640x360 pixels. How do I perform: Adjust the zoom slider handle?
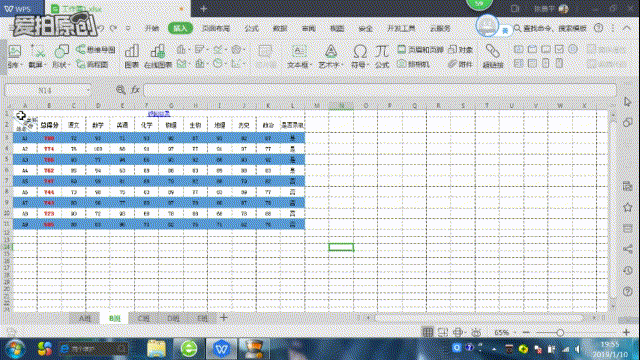pyautogui.click(x=560, y=333)
